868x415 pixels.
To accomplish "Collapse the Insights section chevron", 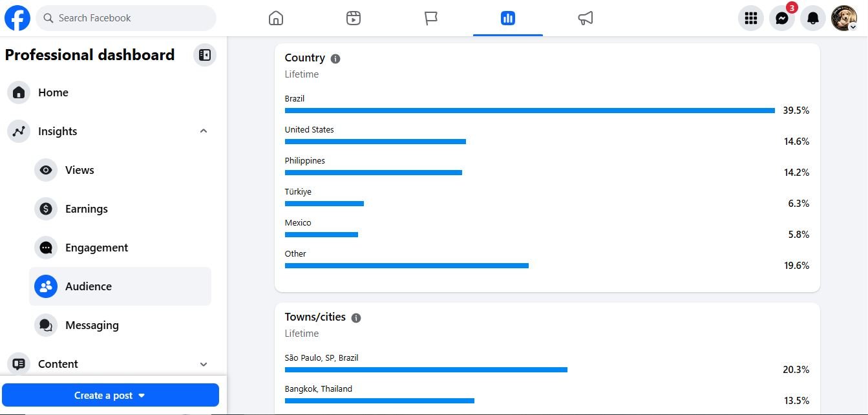I will (204, 131).
